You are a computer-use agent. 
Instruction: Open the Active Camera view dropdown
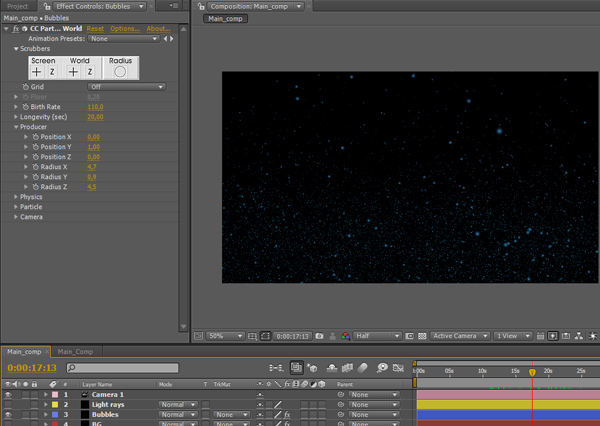point(460,336)
